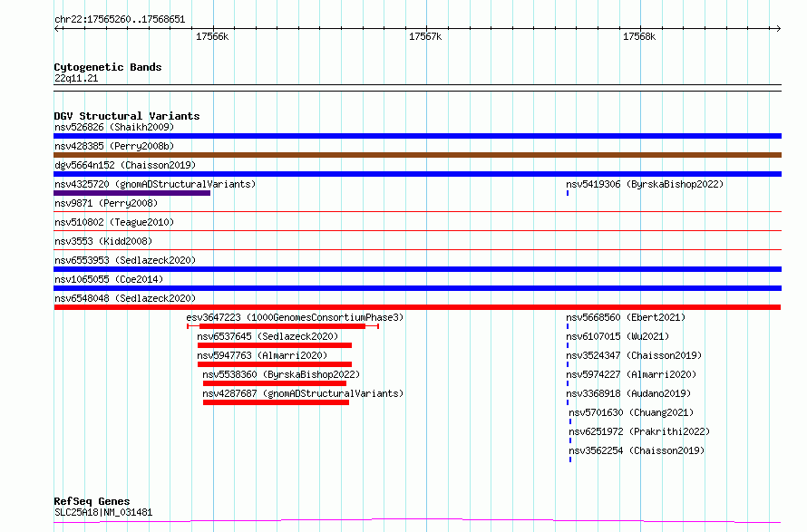The width and height of the screenshot is (807, 532).
Task: Open nsv3524347 (Chaisson2019) variant label
Action: pyautogui.click(x=634, y=355)
